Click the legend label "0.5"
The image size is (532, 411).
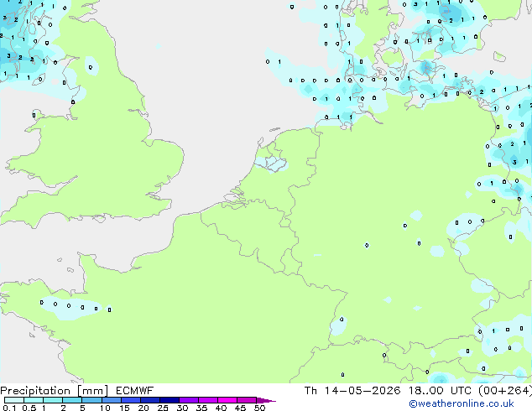(x=29, y=408)
